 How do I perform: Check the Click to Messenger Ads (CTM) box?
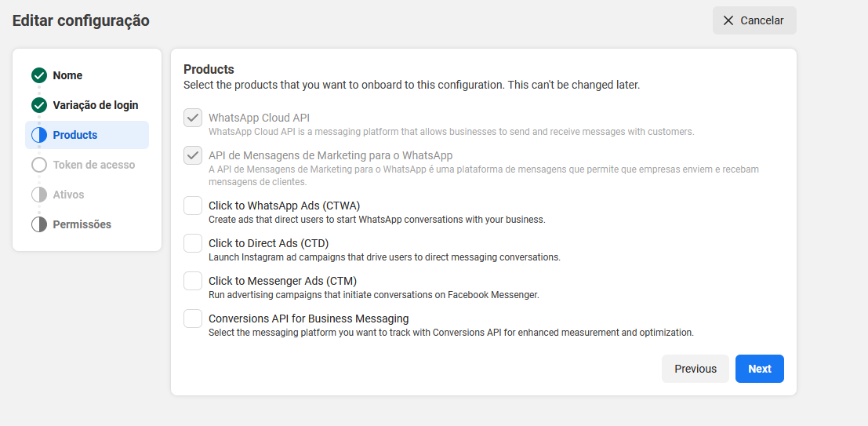coord(193,281)
